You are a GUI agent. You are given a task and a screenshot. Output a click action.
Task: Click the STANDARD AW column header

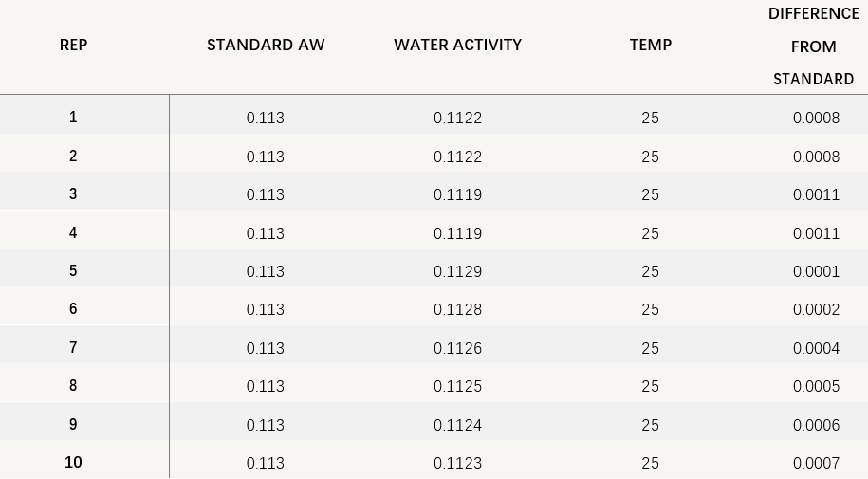click(266, 45)
